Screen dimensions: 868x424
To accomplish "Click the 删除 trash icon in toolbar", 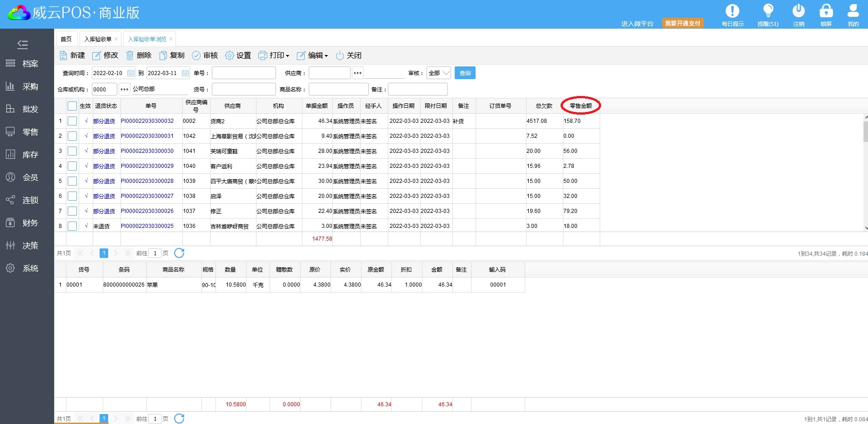I will pos(130,56).
